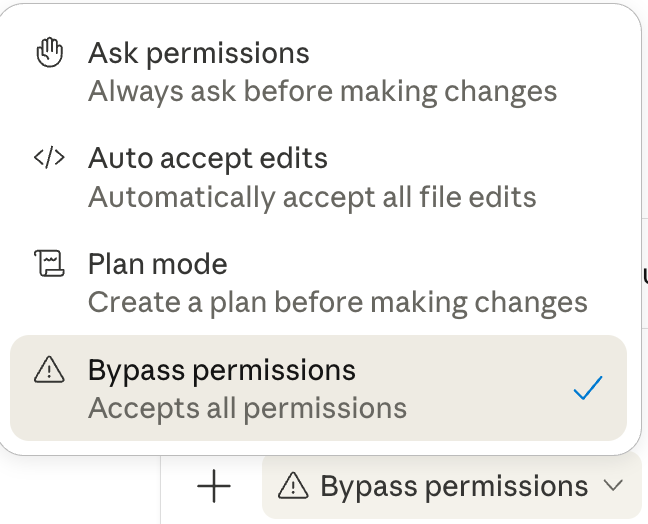
Task: Click the blue checkmark on Bypass permissions
Action: (x=588, y=388)
